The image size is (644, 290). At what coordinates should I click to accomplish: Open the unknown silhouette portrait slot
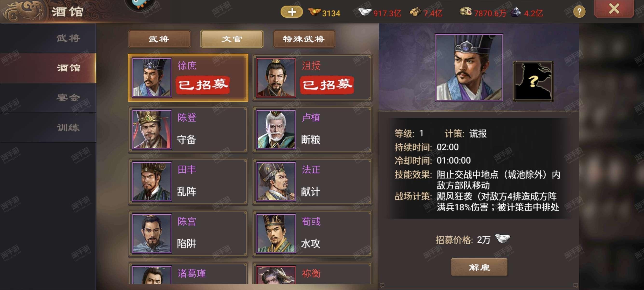point(533,81)
